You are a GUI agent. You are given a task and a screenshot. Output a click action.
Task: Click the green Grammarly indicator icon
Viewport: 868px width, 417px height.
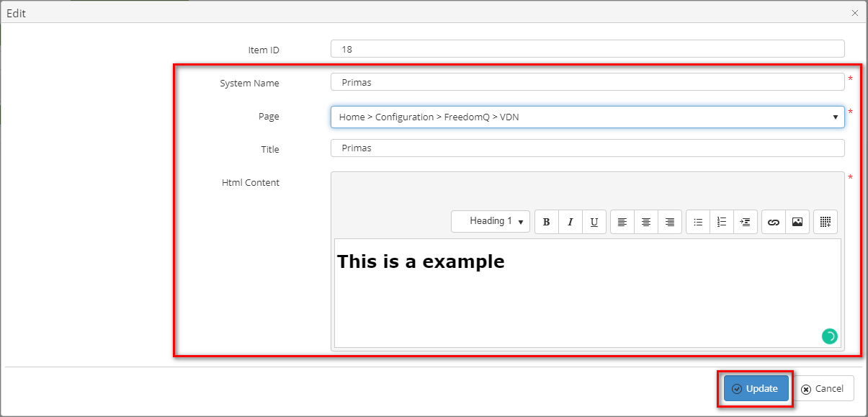[x=829, y=336]
